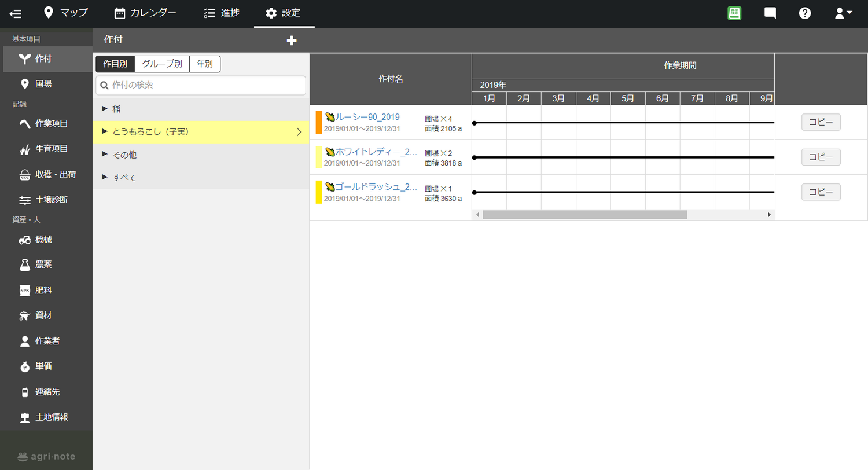Switch to グループ別 view
Viewport: 868px width, 470px height.
(162, 64)
